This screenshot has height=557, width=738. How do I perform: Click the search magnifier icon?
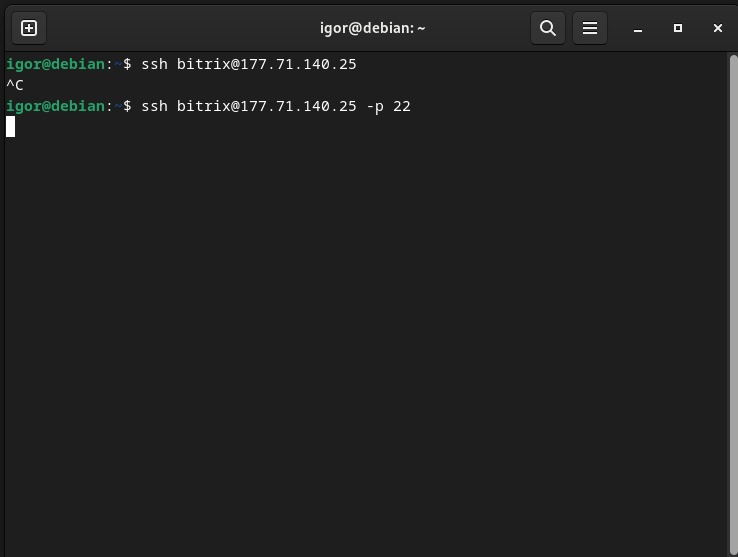coord(548,28)
